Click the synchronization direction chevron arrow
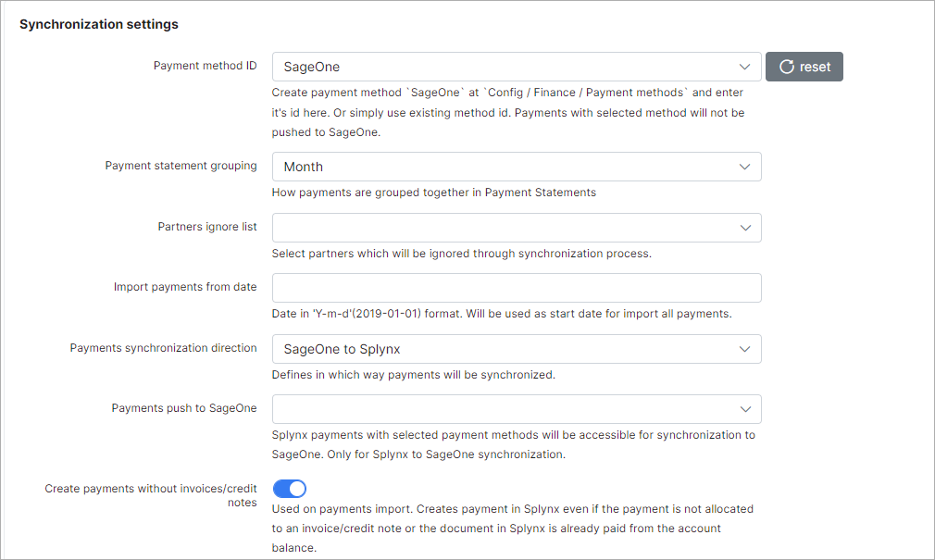935x560 pixels. (744, 349)
